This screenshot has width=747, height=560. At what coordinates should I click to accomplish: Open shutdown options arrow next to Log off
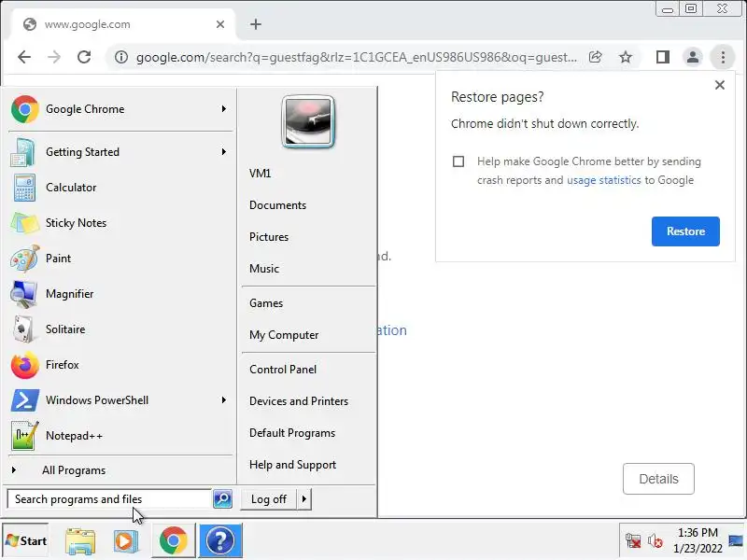[x=304, y=499]
